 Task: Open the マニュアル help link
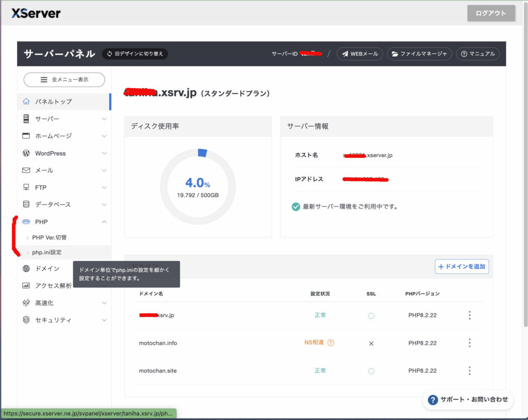pyautogui.click(x=477, y=54)
